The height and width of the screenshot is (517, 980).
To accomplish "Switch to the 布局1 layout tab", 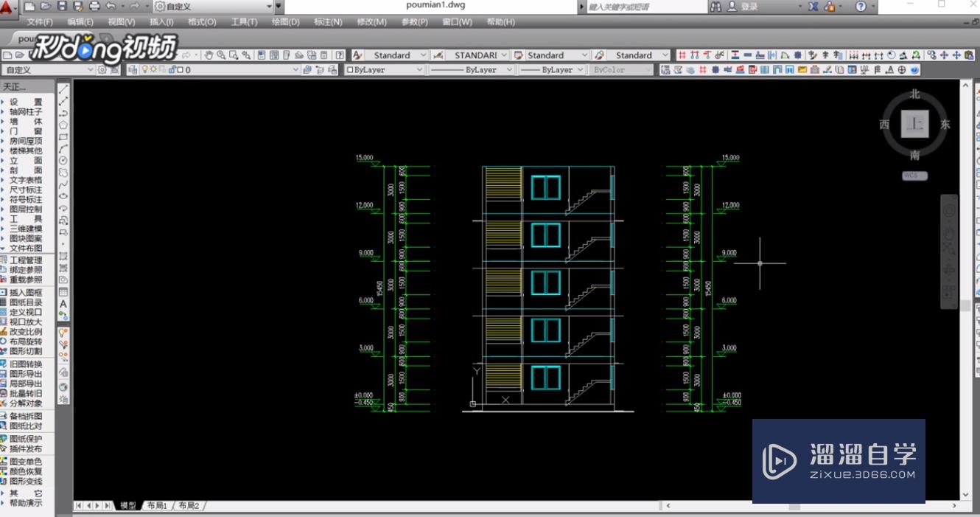I will [157, 507].
